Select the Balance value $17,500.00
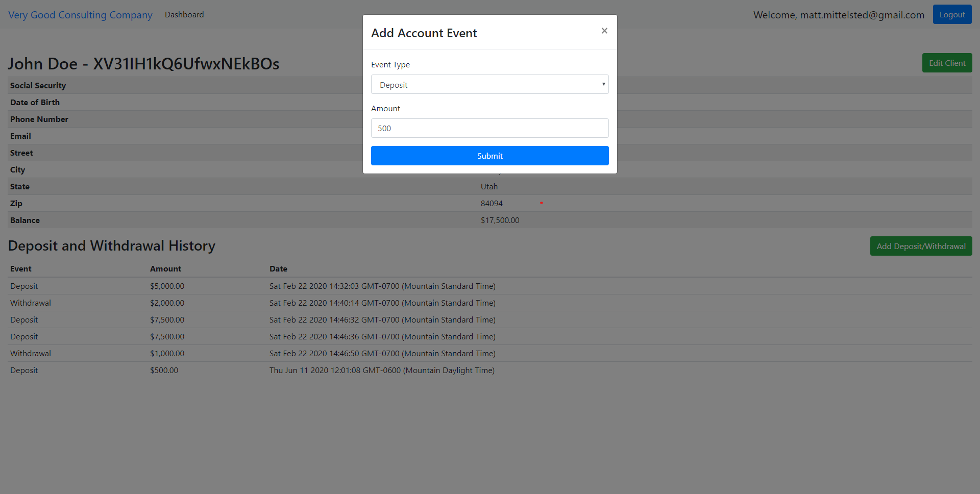The height and width of the screenshot is (494, 980). click(x=500, y=220)
